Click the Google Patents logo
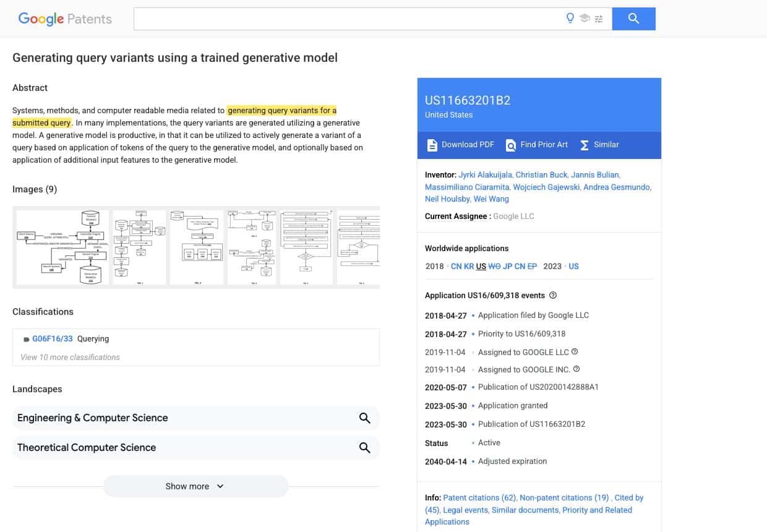Screen dimensions: 767x532 tap(65, 19)
